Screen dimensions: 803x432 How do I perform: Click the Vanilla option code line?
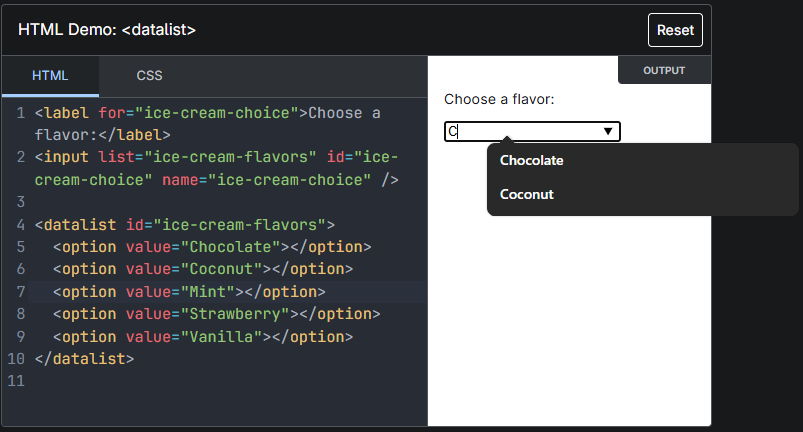tap(203, 337)
